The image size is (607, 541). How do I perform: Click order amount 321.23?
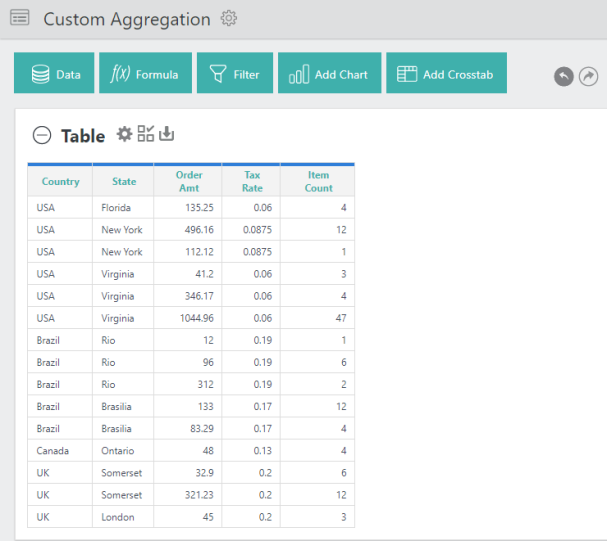(x=188, y=495)
